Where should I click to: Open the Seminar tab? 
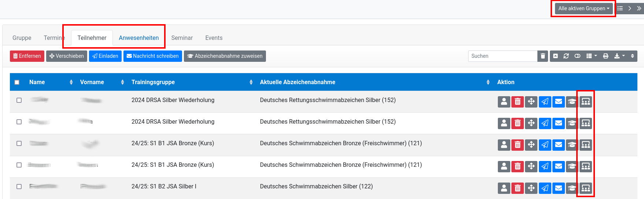[x=182, y=38]
